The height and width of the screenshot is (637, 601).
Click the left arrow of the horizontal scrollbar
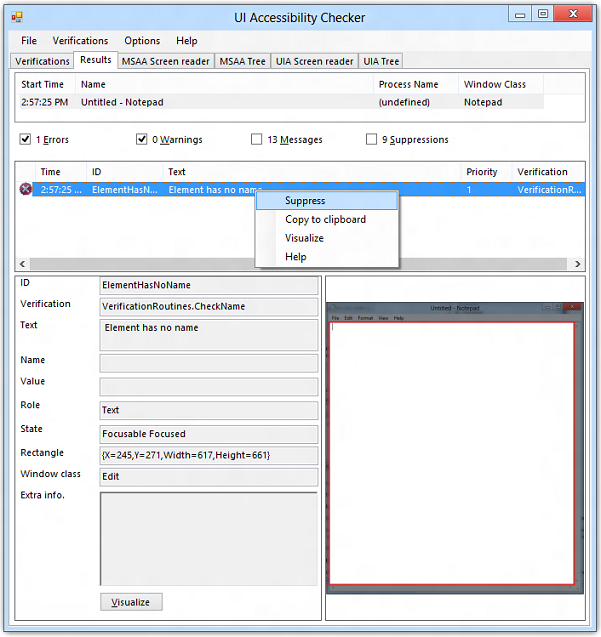(x=23, y=264)
